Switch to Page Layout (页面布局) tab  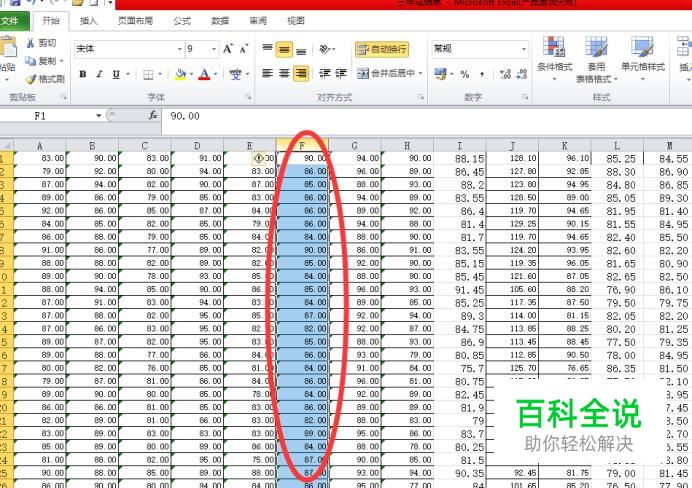coord(135,21)
